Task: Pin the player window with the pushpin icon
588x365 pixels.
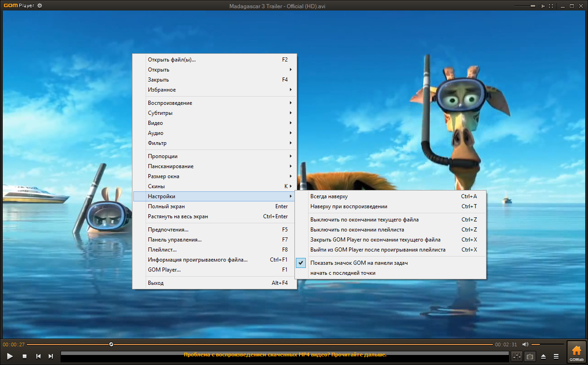Action: point(542,6)
